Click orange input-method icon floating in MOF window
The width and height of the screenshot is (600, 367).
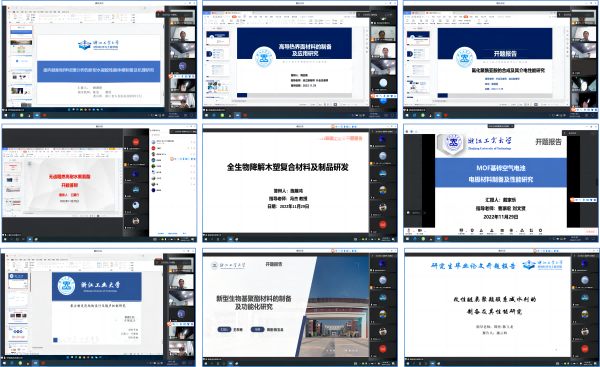(x=572, y=200)
